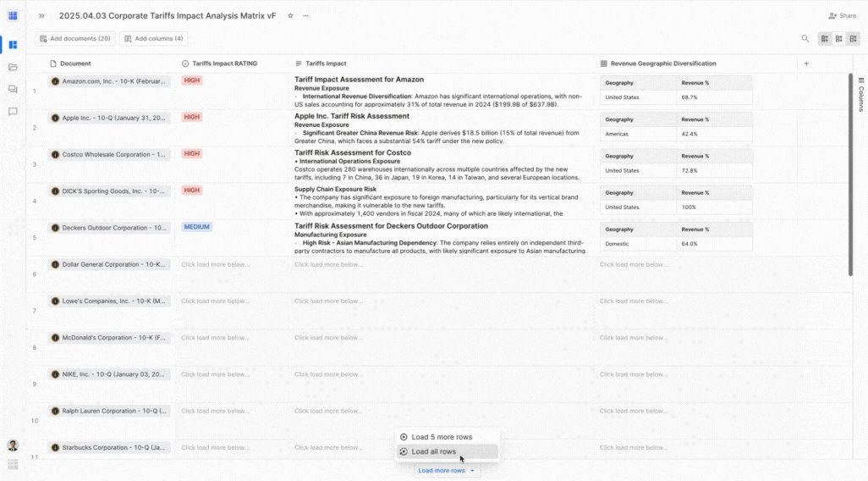Open NIKE, Inc. 10-Q document chip
The height and width of the screenshot is (481, 868).
(x=109, y=374)
